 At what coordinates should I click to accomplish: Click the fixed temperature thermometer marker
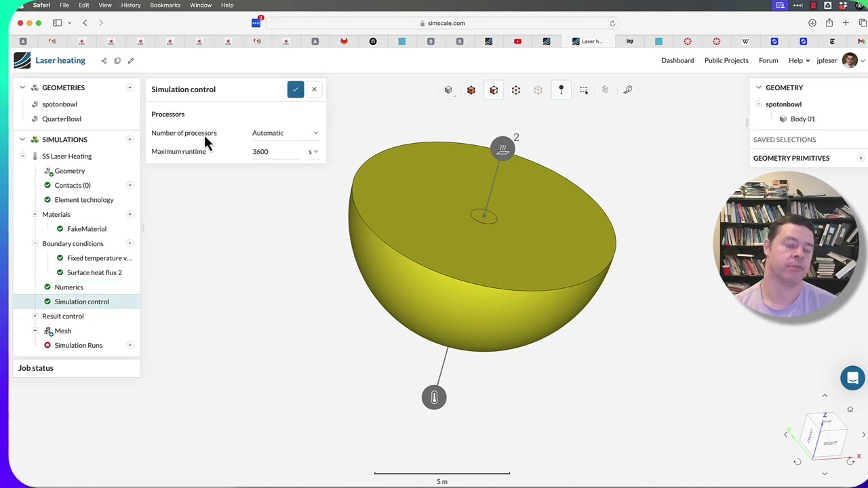(434, 397)
